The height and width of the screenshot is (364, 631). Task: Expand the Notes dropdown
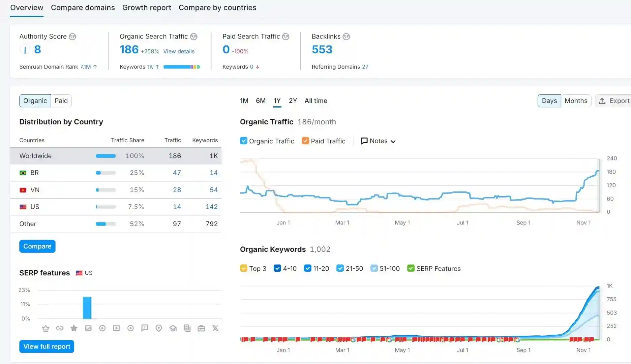[x=378, y=141]
